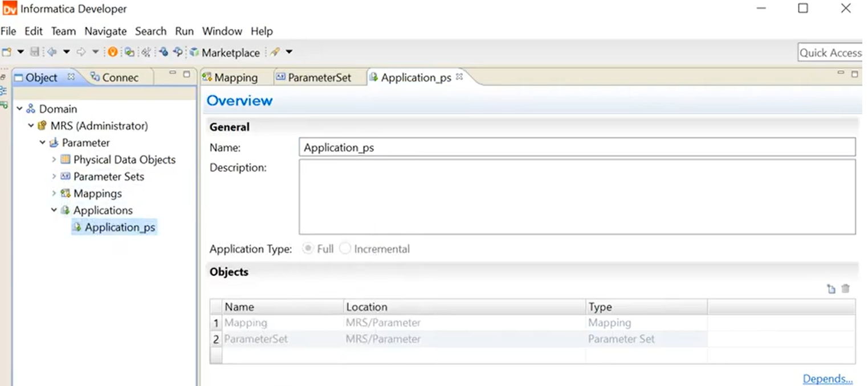Open the Search menu
The width and height of the screenshot is (868, 386).
[150, 31]
